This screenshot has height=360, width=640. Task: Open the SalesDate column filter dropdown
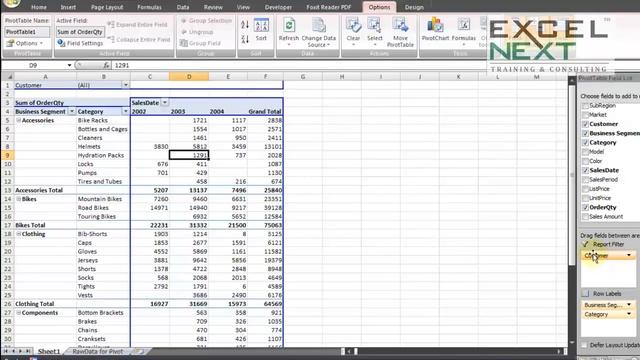164,102
